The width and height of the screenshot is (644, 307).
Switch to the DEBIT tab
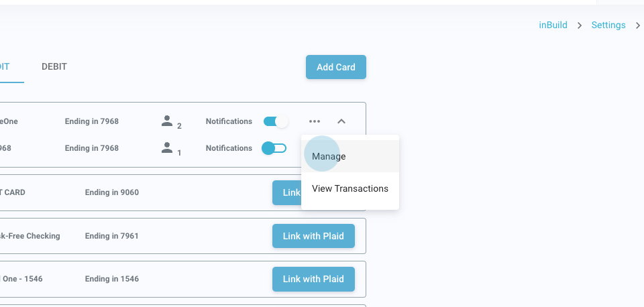pos(54,67)
